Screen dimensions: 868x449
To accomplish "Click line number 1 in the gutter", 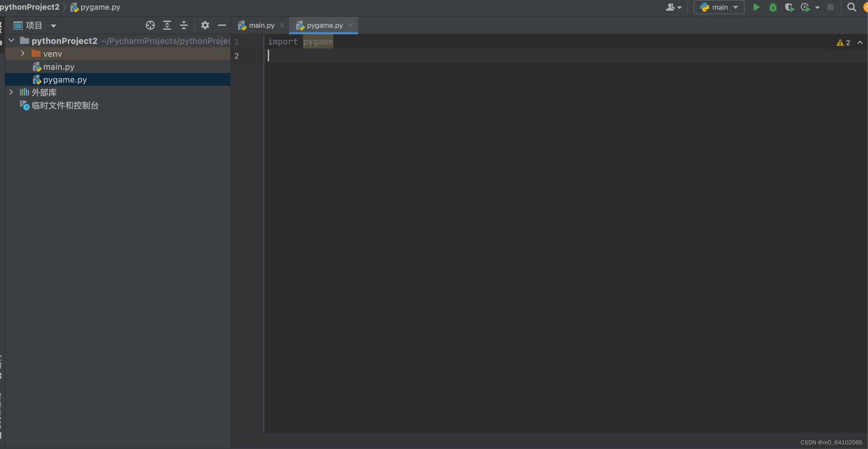I will pos(236,42).
